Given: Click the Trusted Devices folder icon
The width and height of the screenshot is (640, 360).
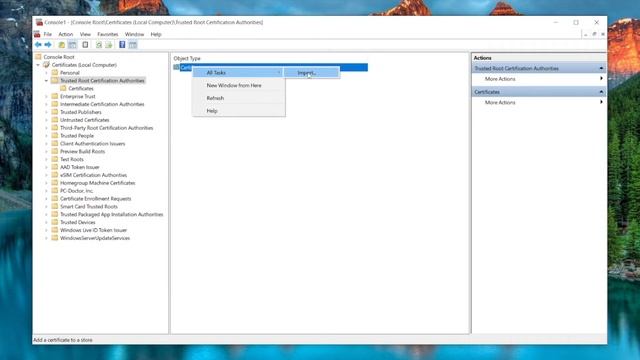Looking at the screenshot, I should (55, 222).
